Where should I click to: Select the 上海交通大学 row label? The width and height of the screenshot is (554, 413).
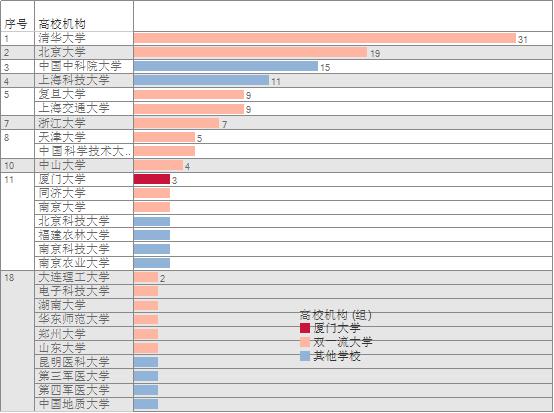[x=74, y=108]
